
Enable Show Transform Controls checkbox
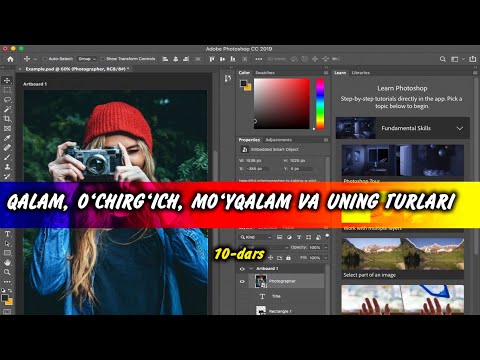tap(103, 59)
